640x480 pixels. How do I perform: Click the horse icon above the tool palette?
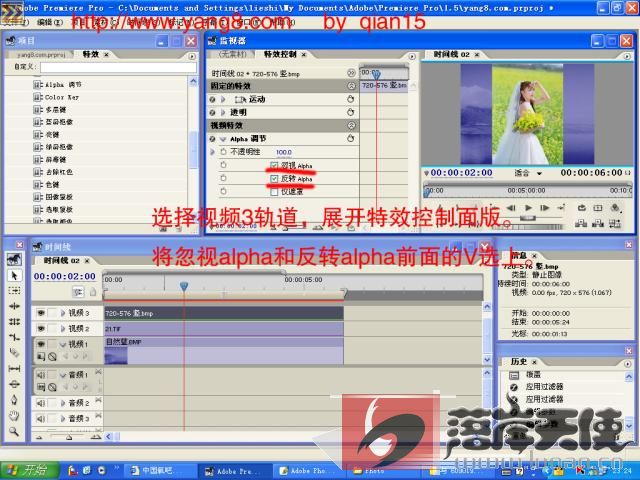click(x=14, y=260)
